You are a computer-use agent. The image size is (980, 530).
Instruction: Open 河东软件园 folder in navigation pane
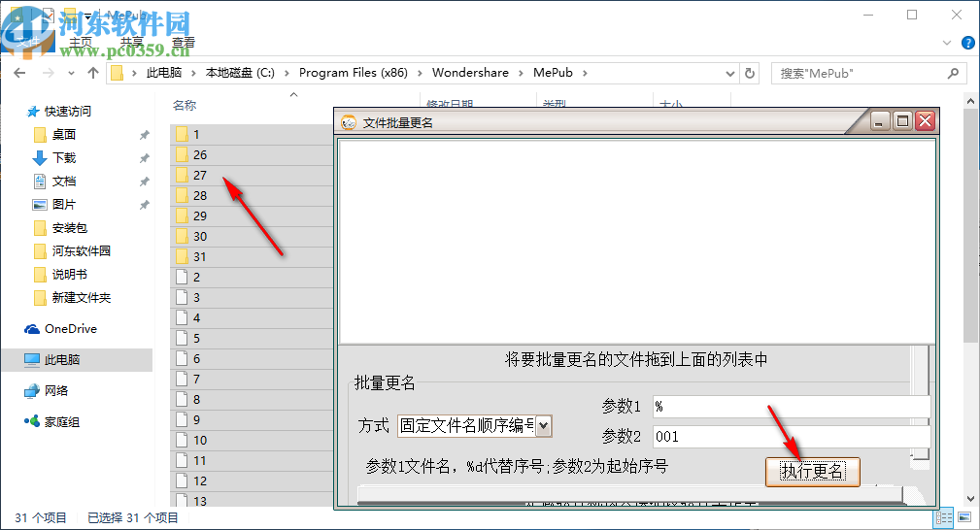tap(82, 250)
